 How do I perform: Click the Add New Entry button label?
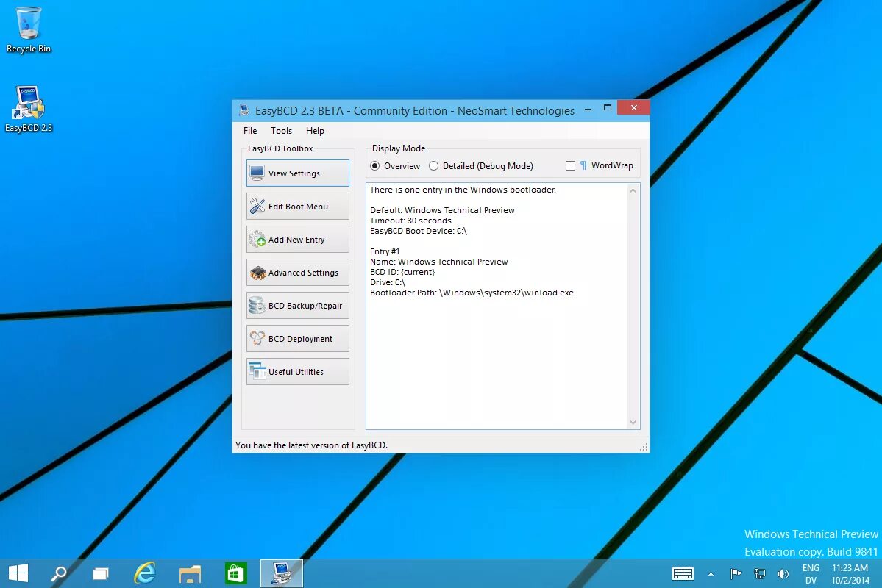[296, 240]
